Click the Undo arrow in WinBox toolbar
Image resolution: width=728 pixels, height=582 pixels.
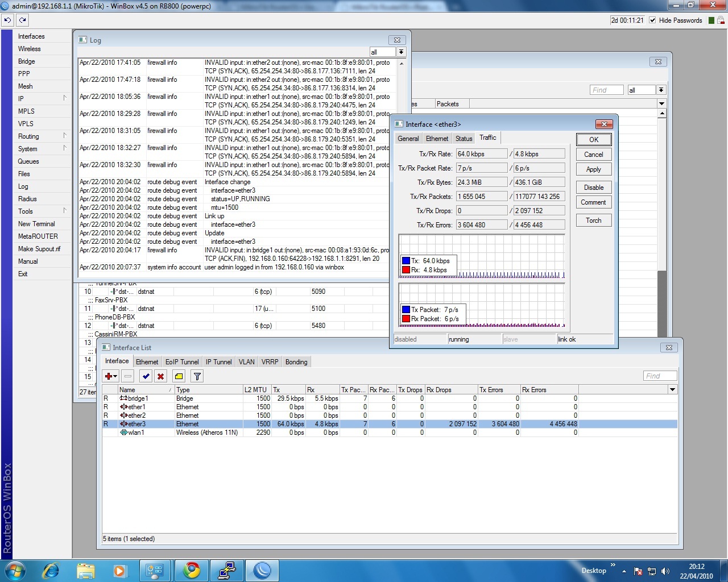coord(7,20)
